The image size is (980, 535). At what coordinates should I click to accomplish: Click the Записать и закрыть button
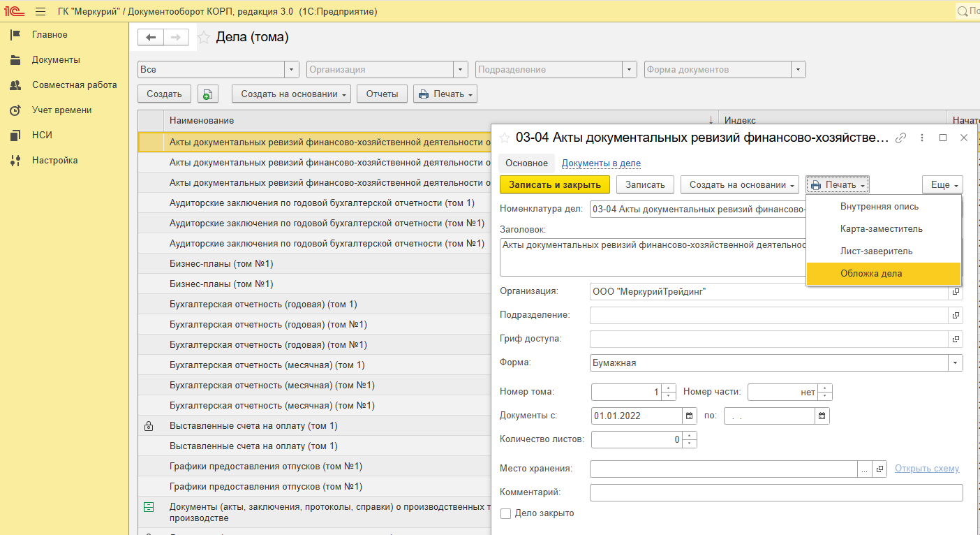click(x=555, y=185)
